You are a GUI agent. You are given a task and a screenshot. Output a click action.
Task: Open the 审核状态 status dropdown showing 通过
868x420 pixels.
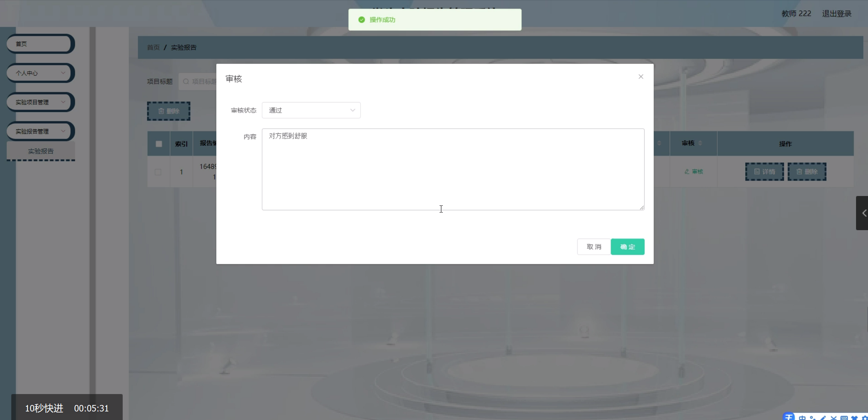[x=311, y=110]
